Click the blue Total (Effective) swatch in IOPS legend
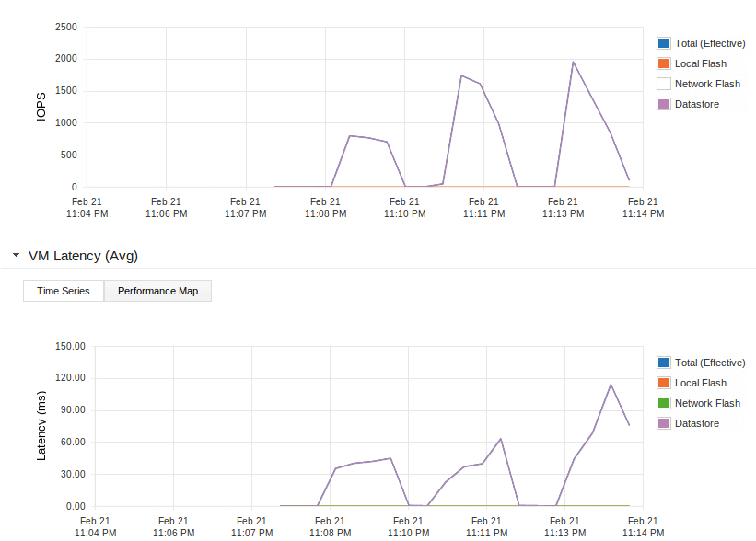 663,43
